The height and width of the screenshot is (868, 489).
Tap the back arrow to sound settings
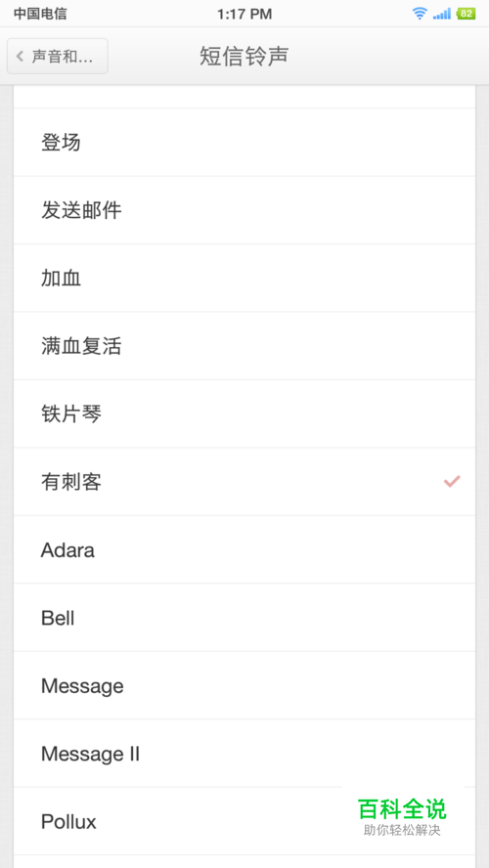(x=57, y=56)
